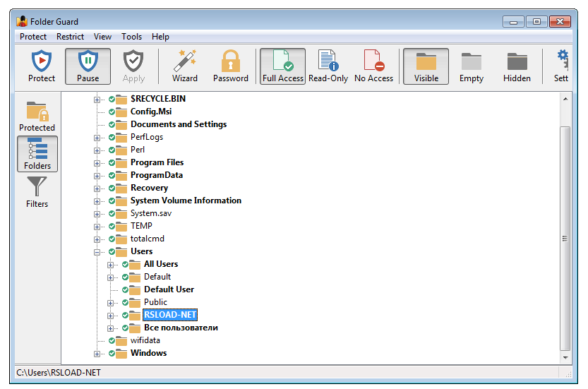Expand the All Users folder node
Image resolution: width=588 pixels, height=389 pixels.
110,265
